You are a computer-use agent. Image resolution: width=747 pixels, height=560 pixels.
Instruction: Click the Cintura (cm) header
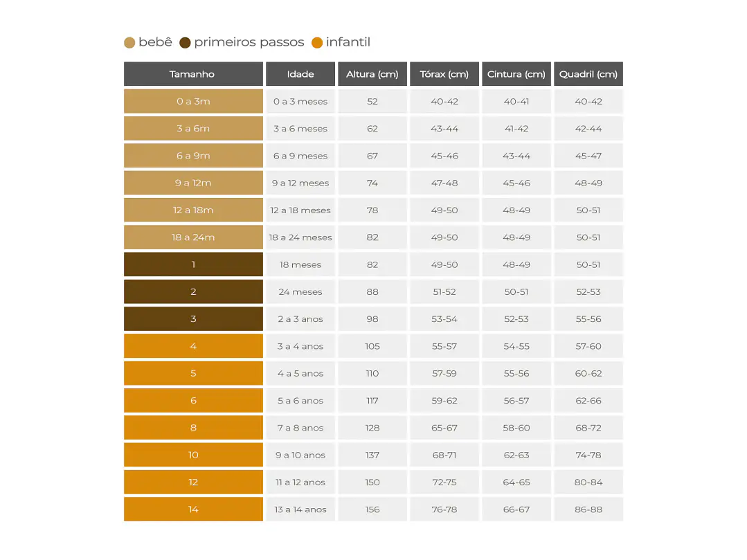(x=516, y=74)
